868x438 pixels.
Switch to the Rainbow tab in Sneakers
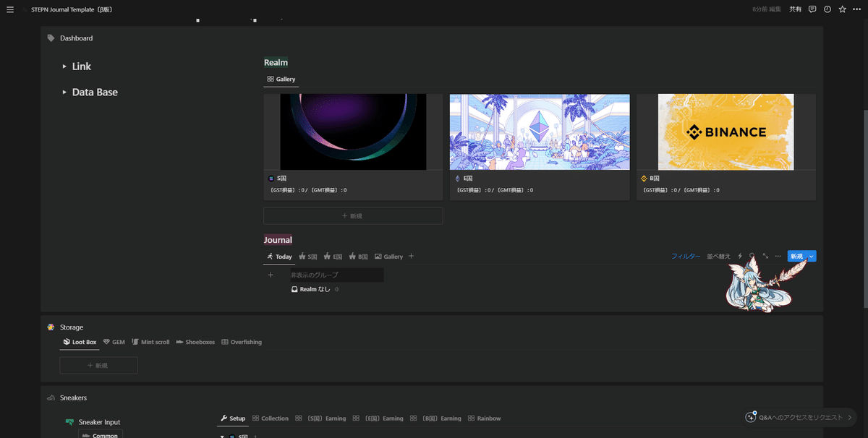pos(484,418)
